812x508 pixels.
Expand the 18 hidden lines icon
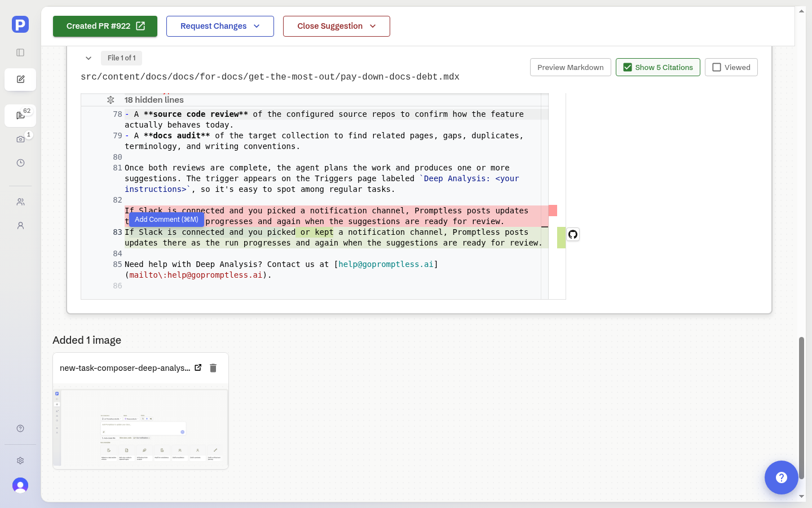(111, 100)
